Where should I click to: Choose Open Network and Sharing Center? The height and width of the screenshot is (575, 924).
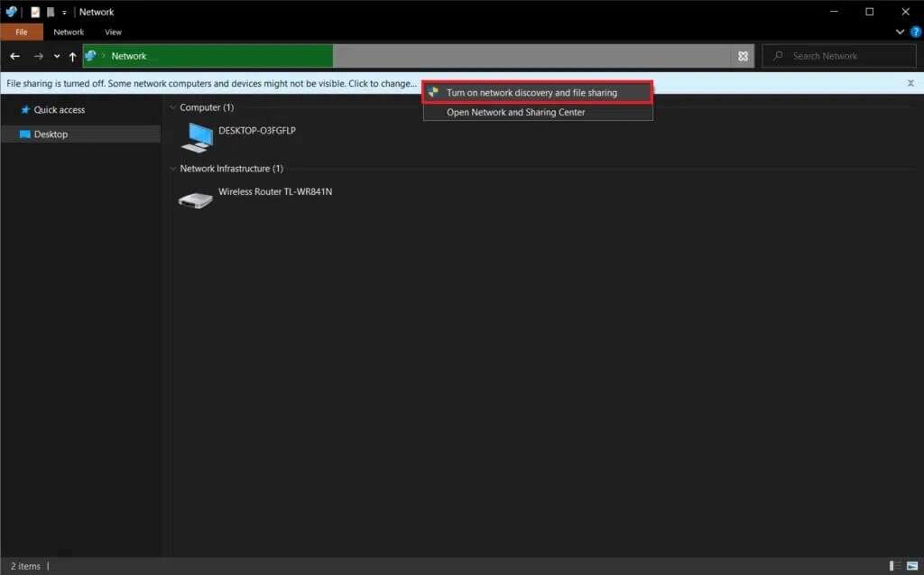pyautogui.click(x=538, y=112)
